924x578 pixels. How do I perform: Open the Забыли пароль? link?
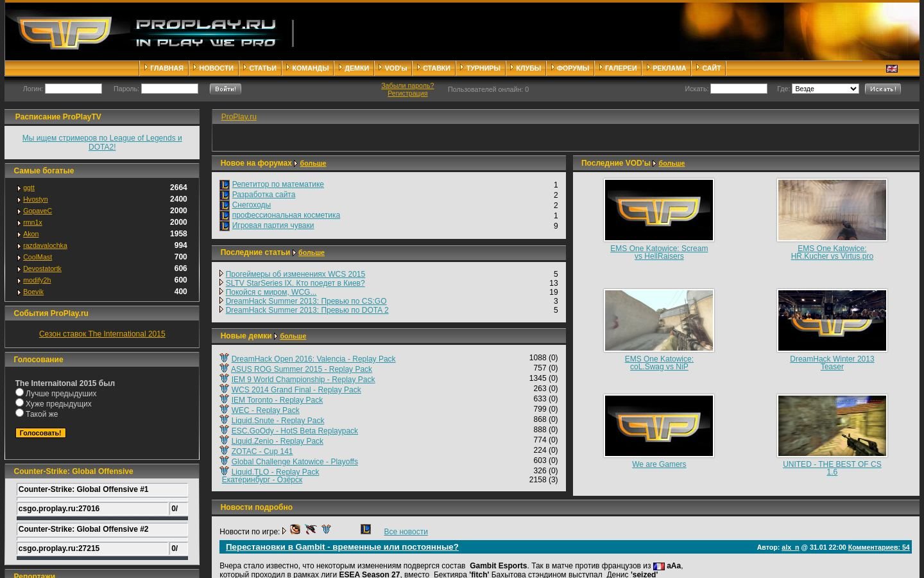pos(407,85)
